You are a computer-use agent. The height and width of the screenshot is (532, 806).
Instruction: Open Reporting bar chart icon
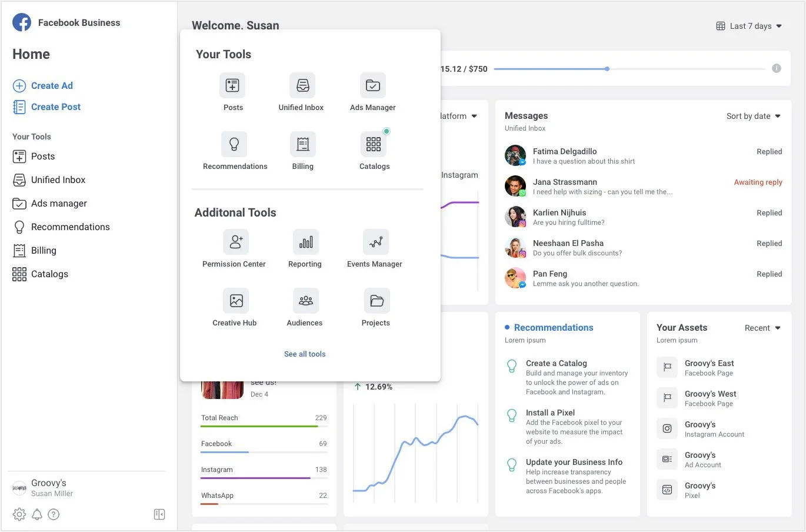306,242
